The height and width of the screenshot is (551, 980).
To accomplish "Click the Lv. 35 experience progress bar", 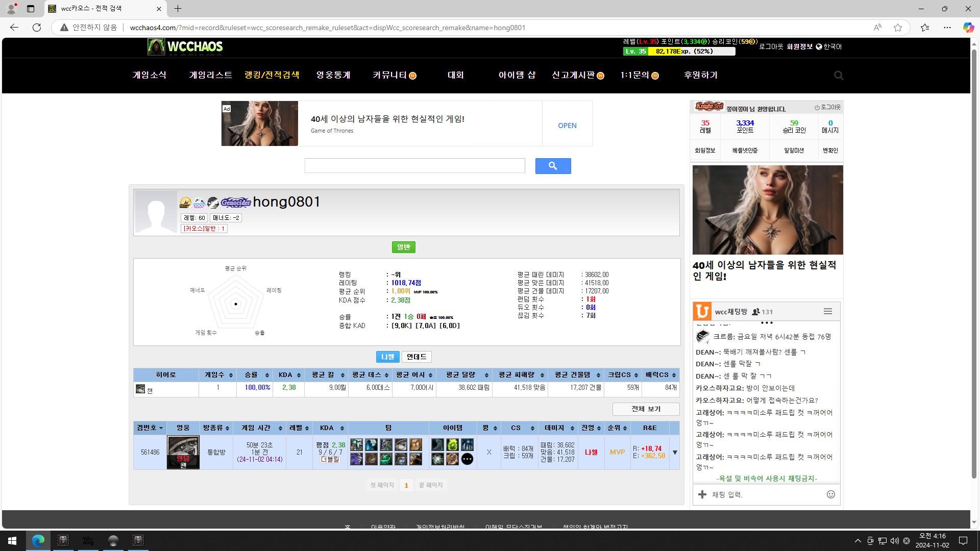I will (x=679, y=52).
